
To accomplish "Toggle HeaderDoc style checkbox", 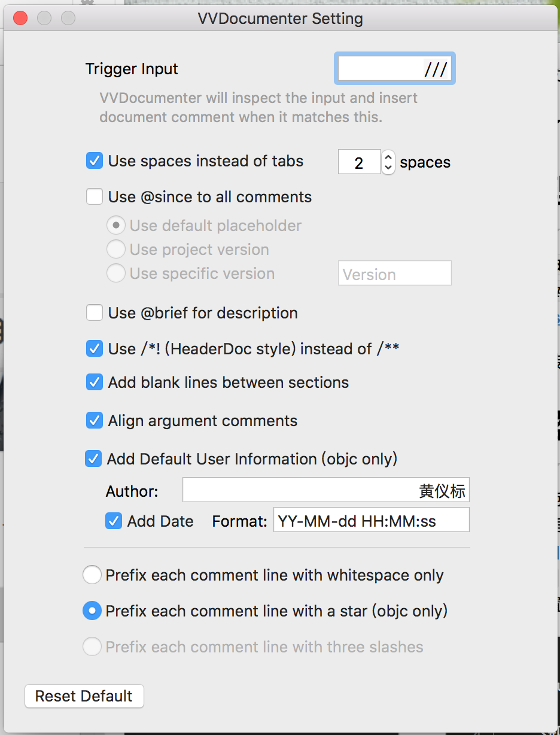I will point(95,348).
